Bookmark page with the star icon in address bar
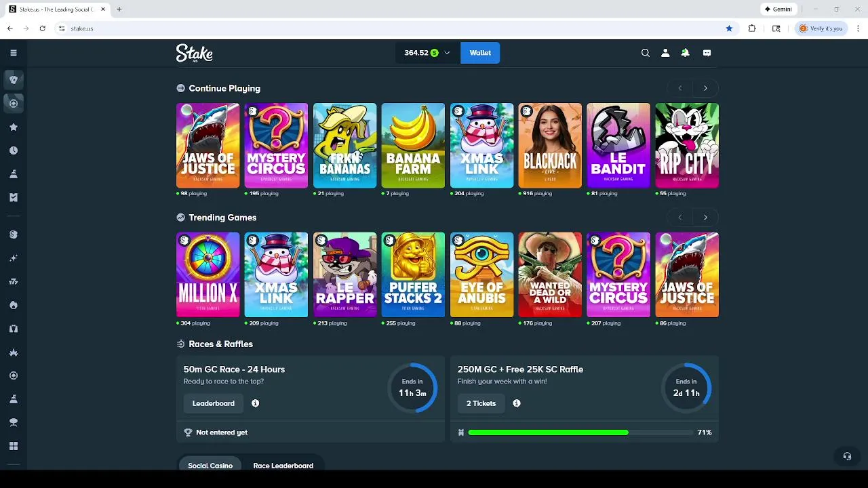Screen dimensions: 868x488 729,28
